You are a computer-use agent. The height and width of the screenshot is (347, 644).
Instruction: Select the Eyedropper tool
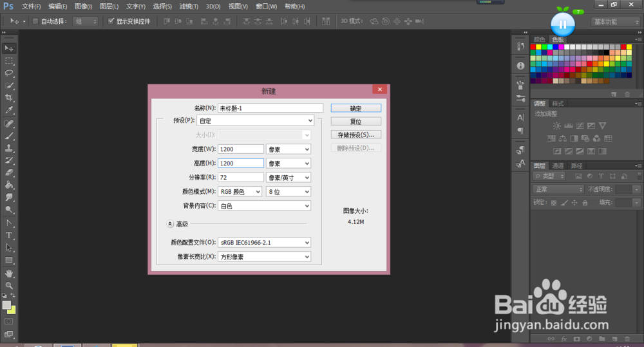pos(9,110)
